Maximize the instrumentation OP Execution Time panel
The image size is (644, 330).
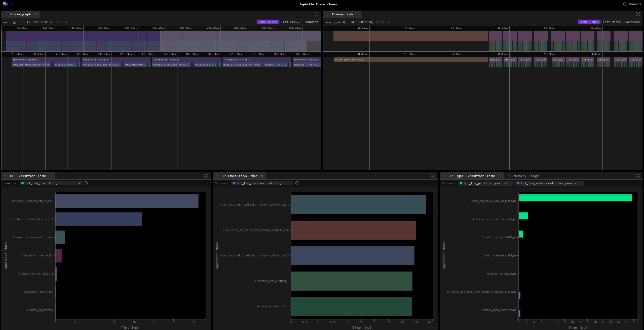click(433, 176)
